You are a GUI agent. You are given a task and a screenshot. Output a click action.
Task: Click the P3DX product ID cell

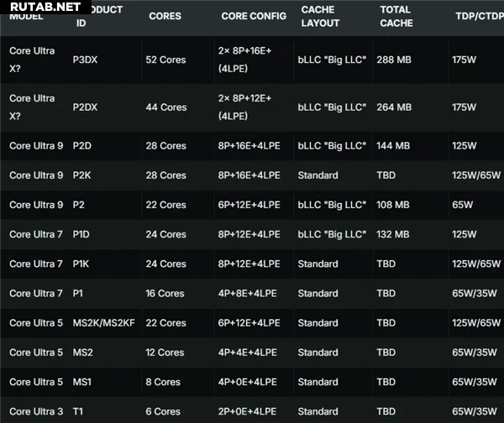click(x=87, y=60)
